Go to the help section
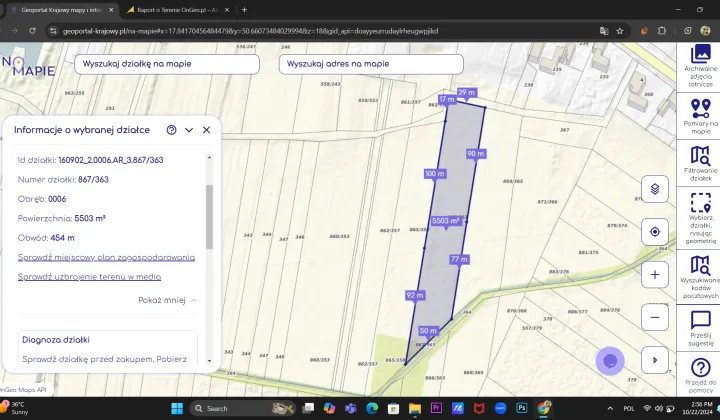Image resolution: width=720 pixels, height=420 pixels. pyautogui.click(x=700, y=374)
